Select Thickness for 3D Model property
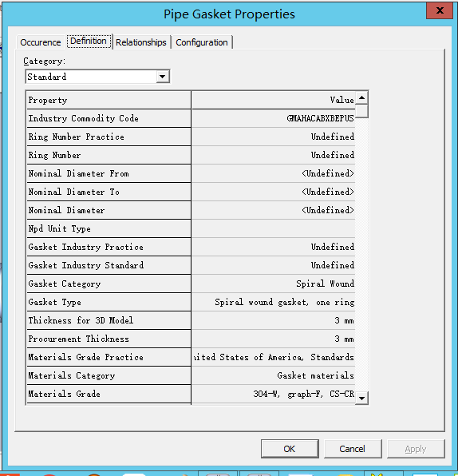This screenshot has width=458, height=476. click(x=109, y=320)
